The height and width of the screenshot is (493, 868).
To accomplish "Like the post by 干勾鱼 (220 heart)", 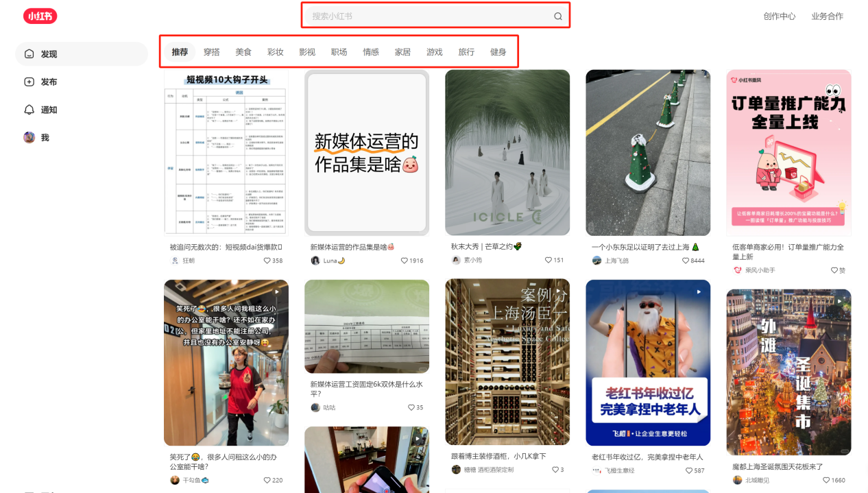I will [267, 480].
